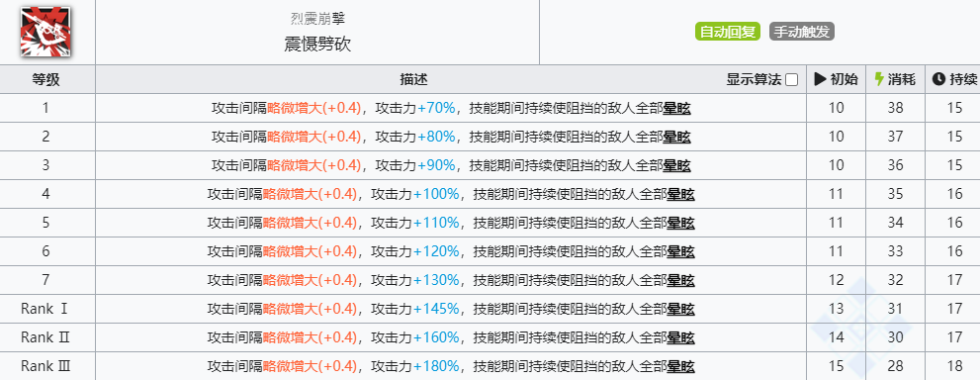This screenshot has height=380, width=980.
Task: Click the 晕眩 link in Rank Ⅲ row
Action: point(681,366)
